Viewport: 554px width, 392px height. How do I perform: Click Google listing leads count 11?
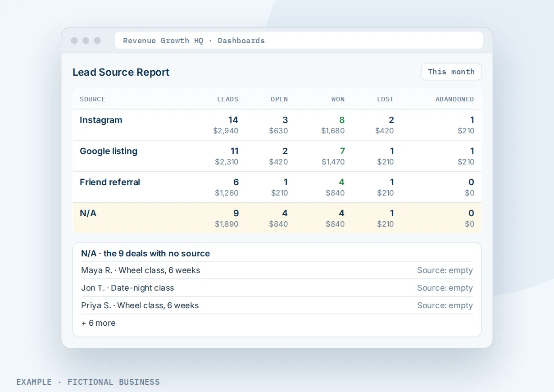234,151
